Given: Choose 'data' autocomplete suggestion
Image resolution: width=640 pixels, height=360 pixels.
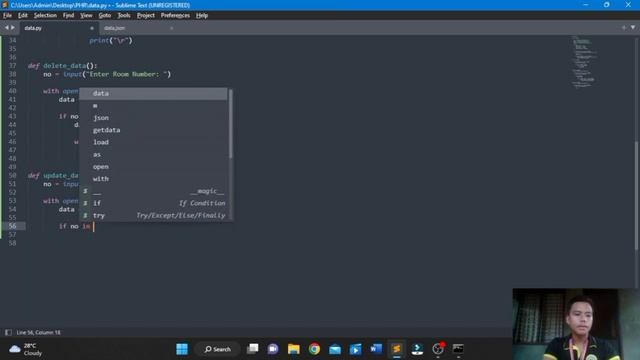Looking at the screenshot, I should [x=153, y=93].
